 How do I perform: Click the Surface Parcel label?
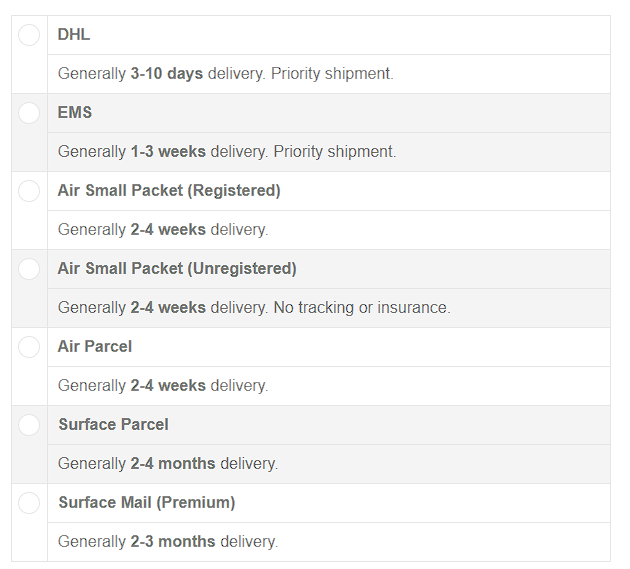(113, 424)
